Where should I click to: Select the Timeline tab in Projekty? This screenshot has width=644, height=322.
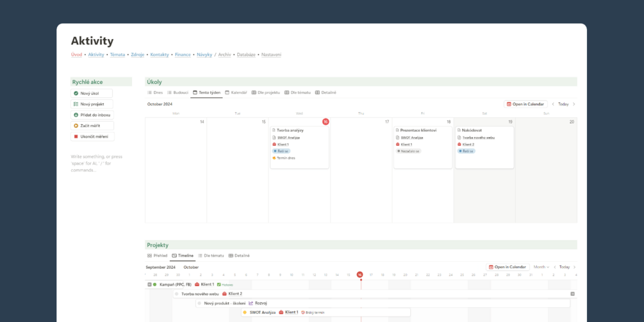[183, 255]
